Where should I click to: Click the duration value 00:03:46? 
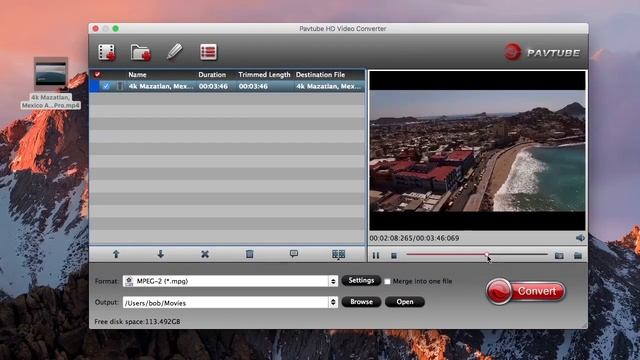coord(213,86)
